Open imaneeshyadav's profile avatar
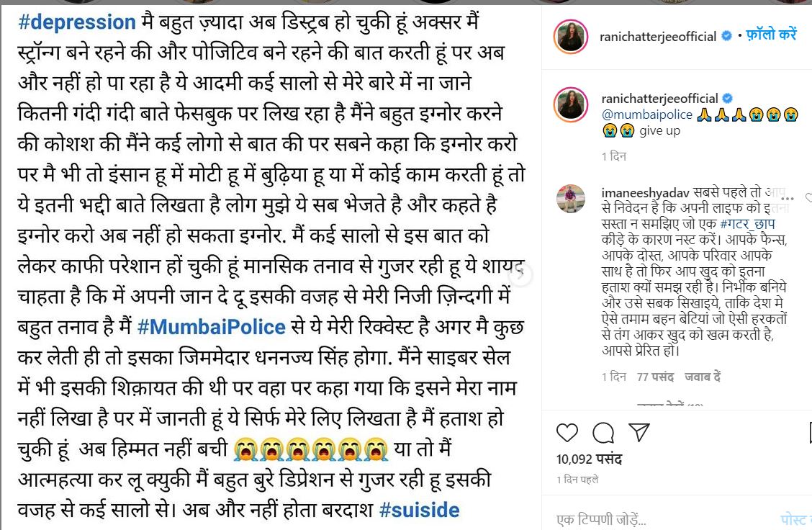This screenshot has width=812, height=530. pyautogui.click(x=571, y=199)
